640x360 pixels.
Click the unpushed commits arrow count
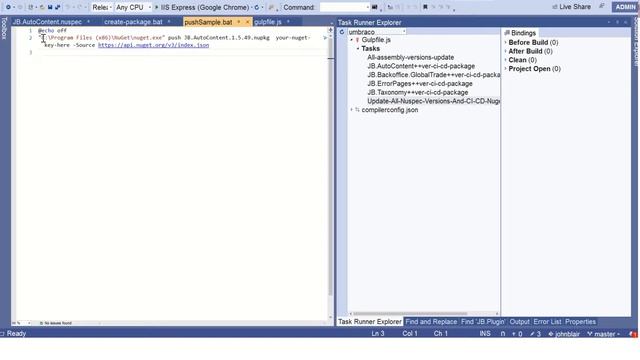pyautogui.click(x=517, y=334)
